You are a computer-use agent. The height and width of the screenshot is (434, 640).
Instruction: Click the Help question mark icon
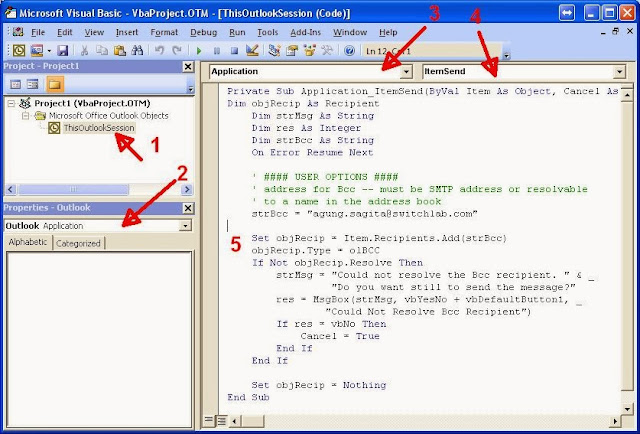tap(349, 51)
